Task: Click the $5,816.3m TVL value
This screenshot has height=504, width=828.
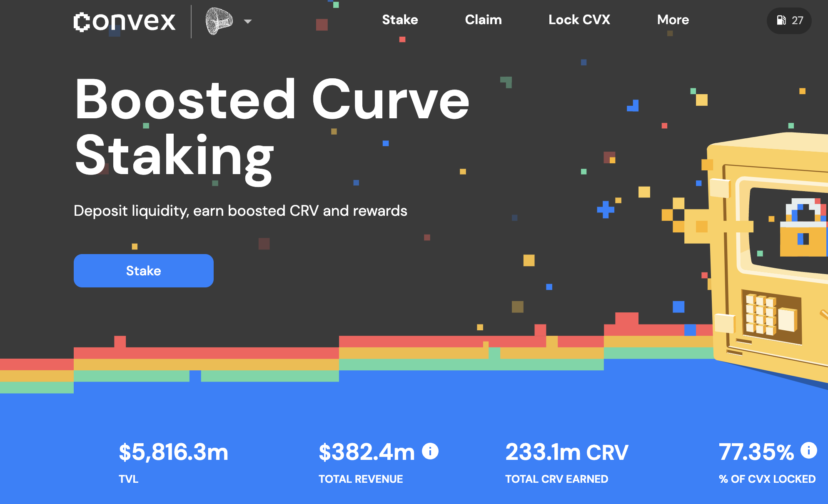Action: [174, 452]
